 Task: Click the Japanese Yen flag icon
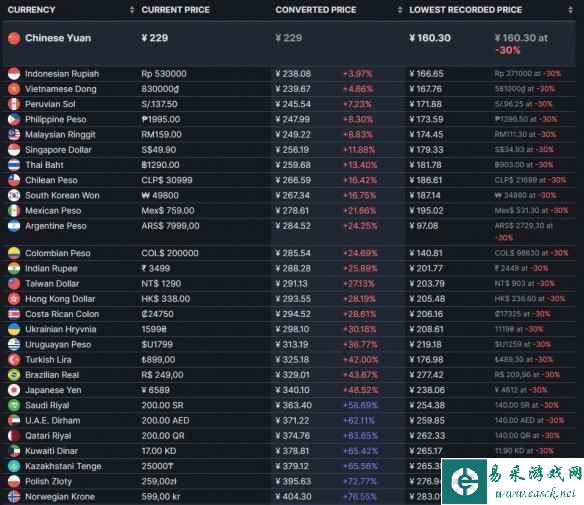pos(14,390)
